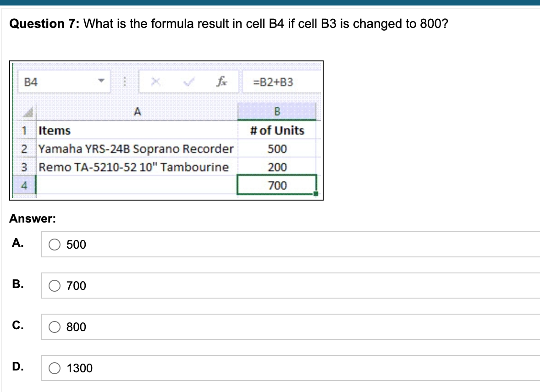Click the fill handle on cell B4
The image size is (540, 392).
[x=316, y=194]
